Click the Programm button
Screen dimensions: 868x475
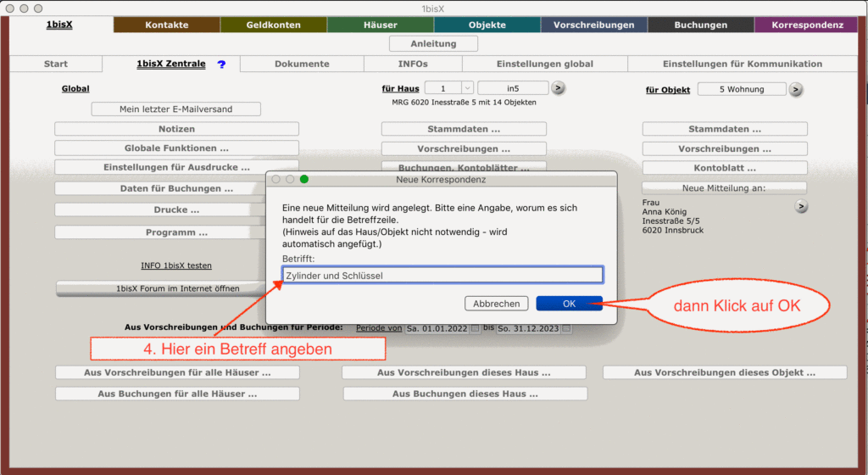(160, 232)
